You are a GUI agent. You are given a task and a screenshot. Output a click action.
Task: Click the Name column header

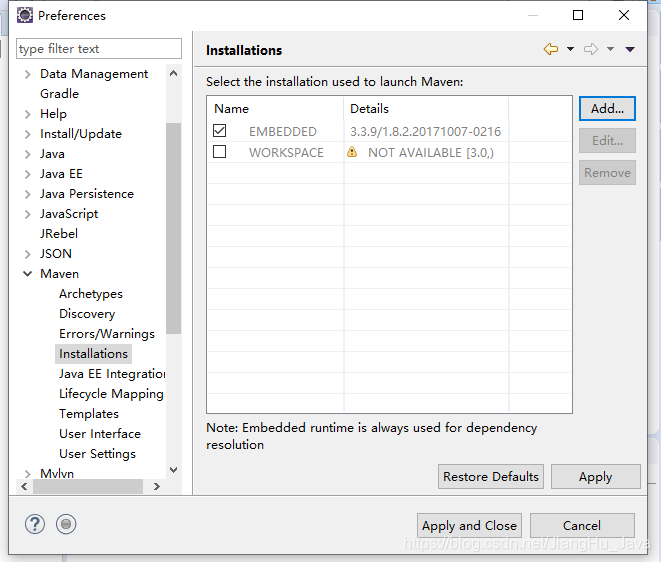point(275,109)
